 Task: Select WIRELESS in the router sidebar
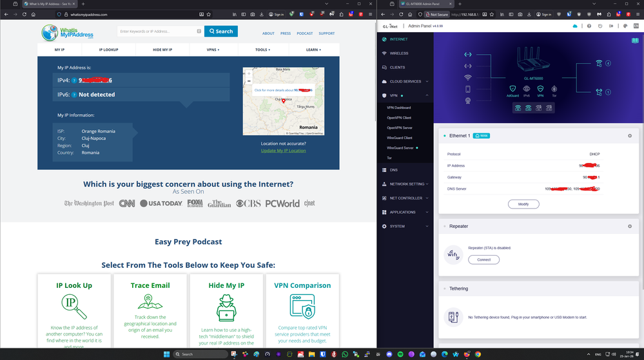(x=405, y=53)
